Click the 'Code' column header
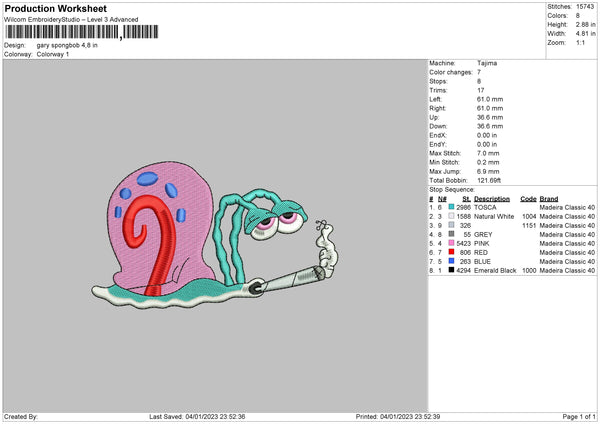The image size is (600, 424). coord(528,199)
